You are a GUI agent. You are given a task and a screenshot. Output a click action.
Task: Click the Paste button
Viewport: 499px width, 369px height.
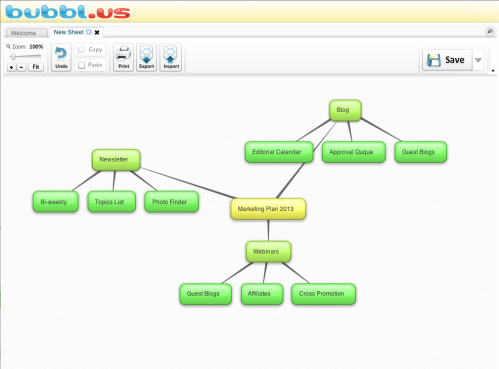pyautogui.click(x=90, y=65)
